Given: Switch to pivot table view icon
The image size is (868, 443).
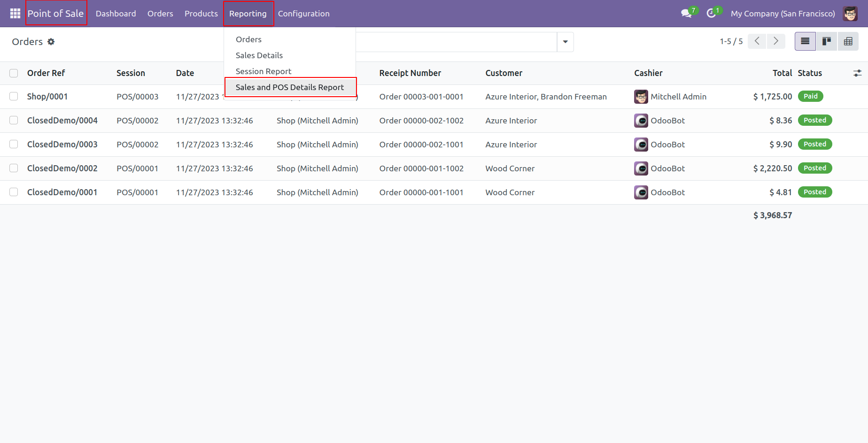Looking at the screenshot, I should [848, 41].
